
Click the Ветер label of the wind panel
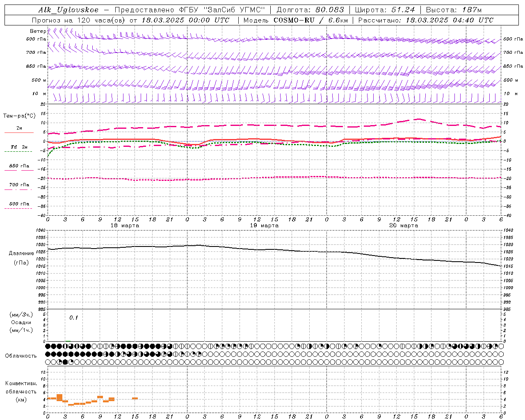(38, 31)
